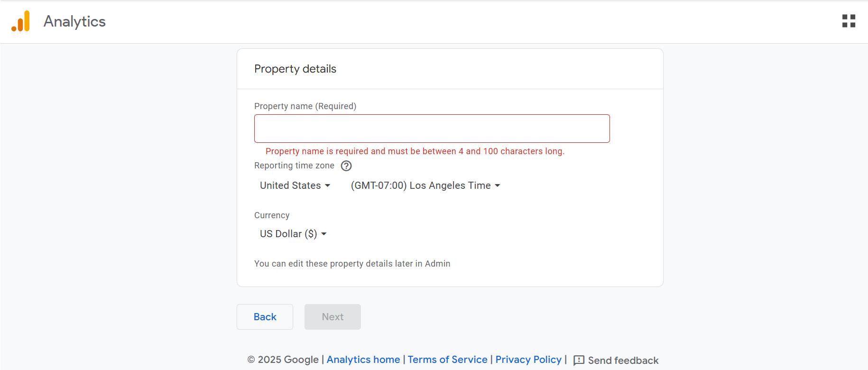Open the (GMT-07:00) time zone selector

click(x=421, y=185)
